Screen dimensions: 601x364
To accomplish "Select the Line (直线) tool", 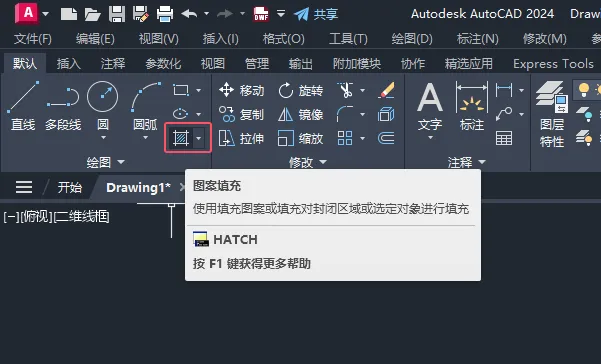I will click(23, 106).
